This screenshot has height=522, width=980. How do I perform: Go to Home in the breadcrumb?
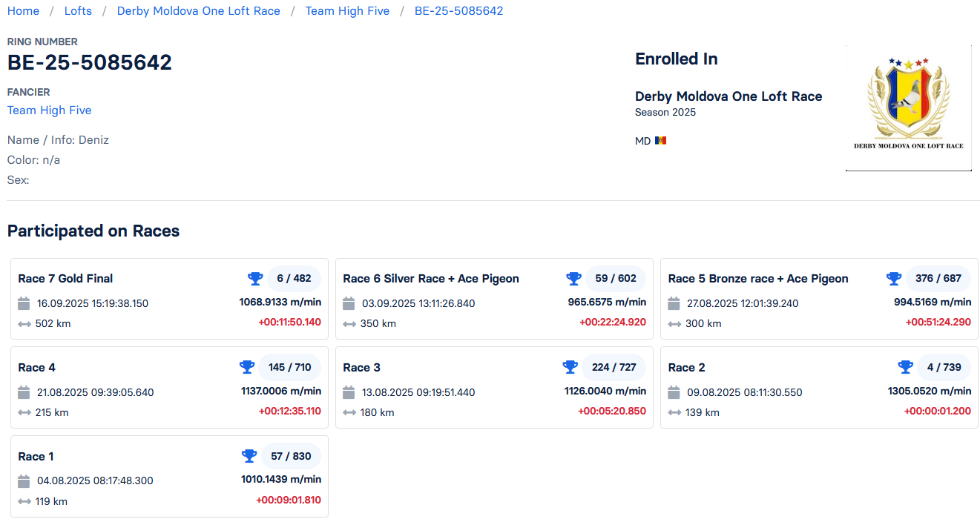pyautogui.click(x=23, y=11)
